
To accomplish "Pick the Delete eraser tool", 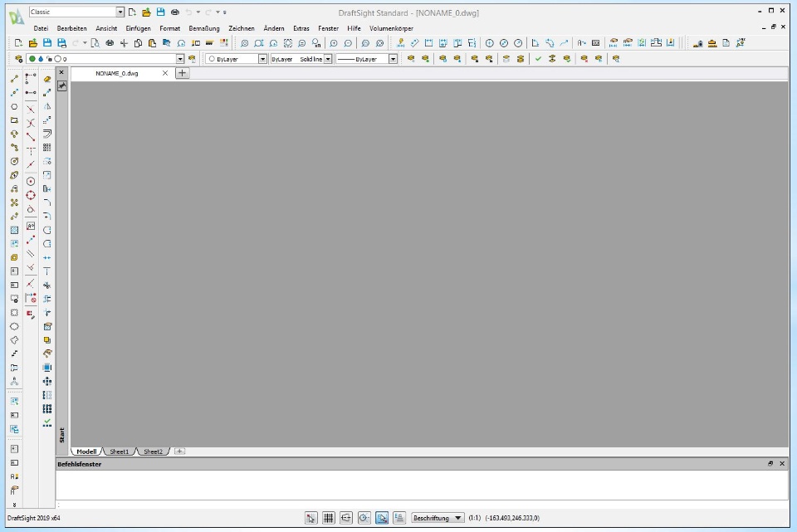I will 47,79.
